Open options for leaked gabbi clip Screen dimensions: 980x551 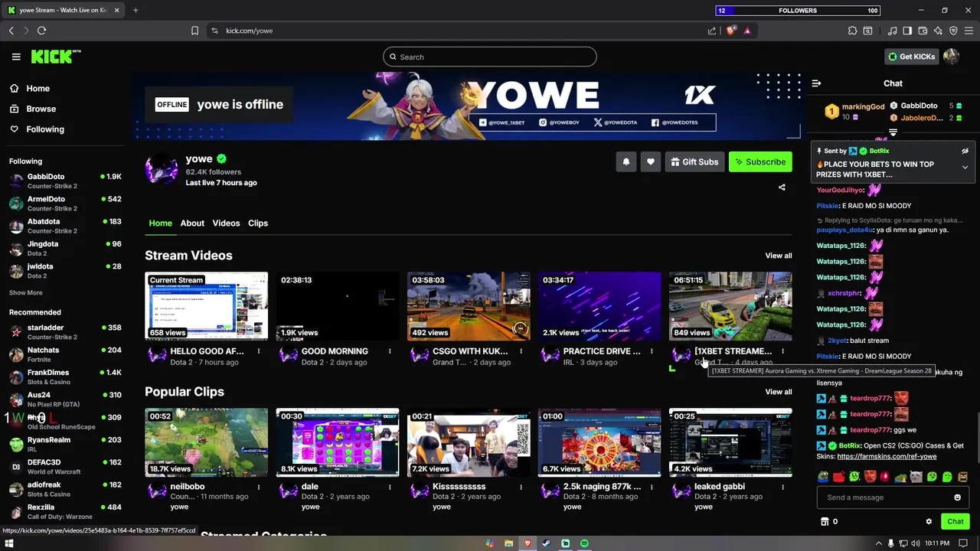[x=782, y=487]
